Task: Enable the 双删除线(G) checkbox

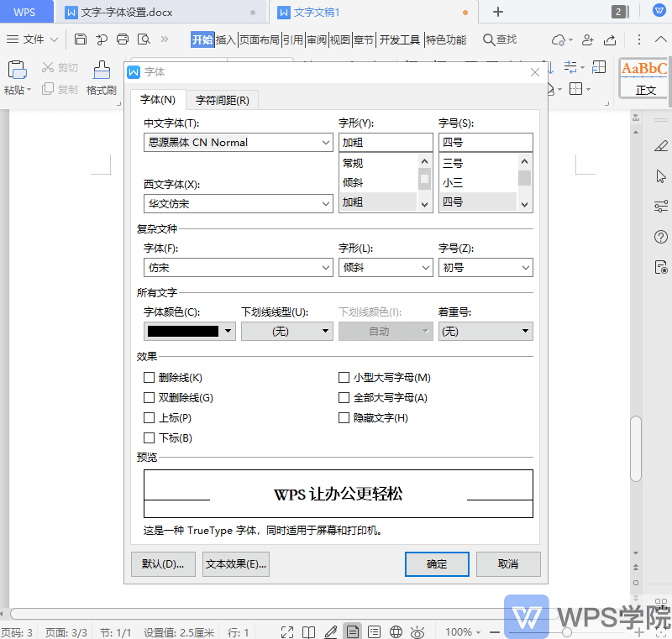Action: point(149,397)
